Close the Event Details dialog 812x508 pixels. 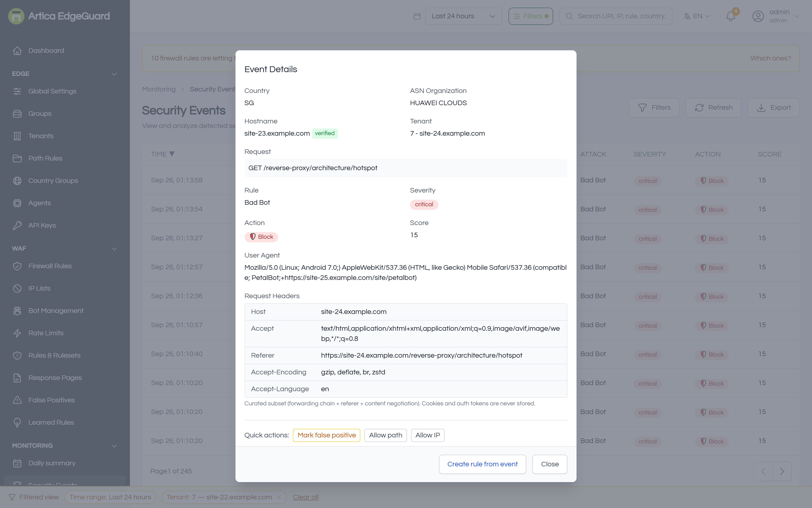coord(550,464)
